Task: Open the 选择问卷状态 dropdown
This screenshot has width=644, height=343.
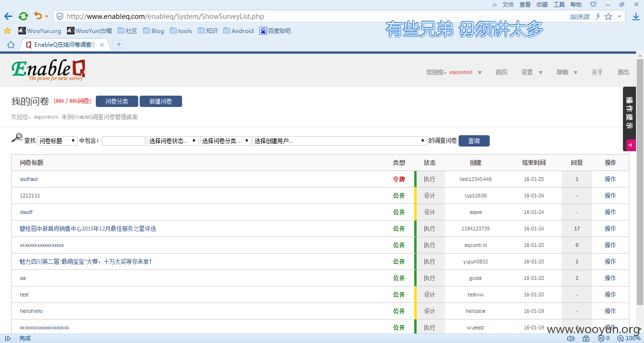Action: point(172,141)
